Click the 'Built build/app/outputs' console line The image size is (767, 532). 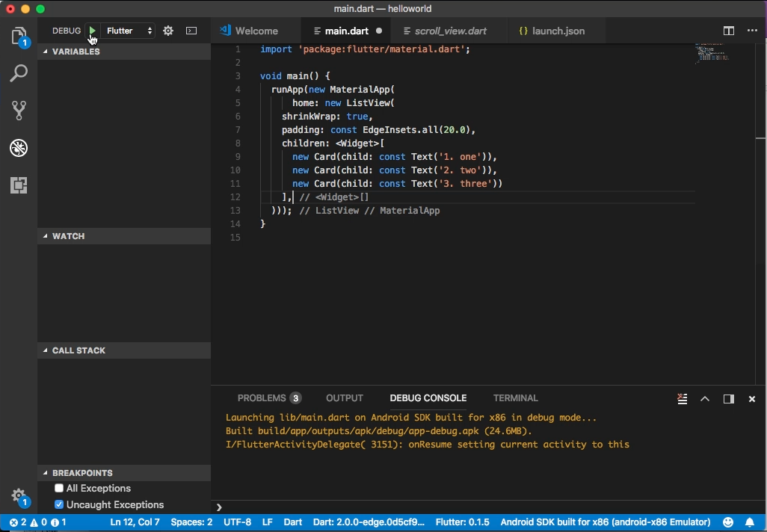[x=378, y=431]
